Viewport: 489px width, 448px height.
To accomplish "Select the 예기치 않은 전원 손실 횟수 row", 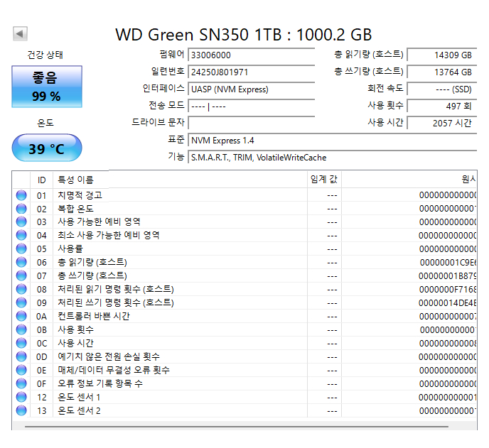I will [x=244, y=356].
